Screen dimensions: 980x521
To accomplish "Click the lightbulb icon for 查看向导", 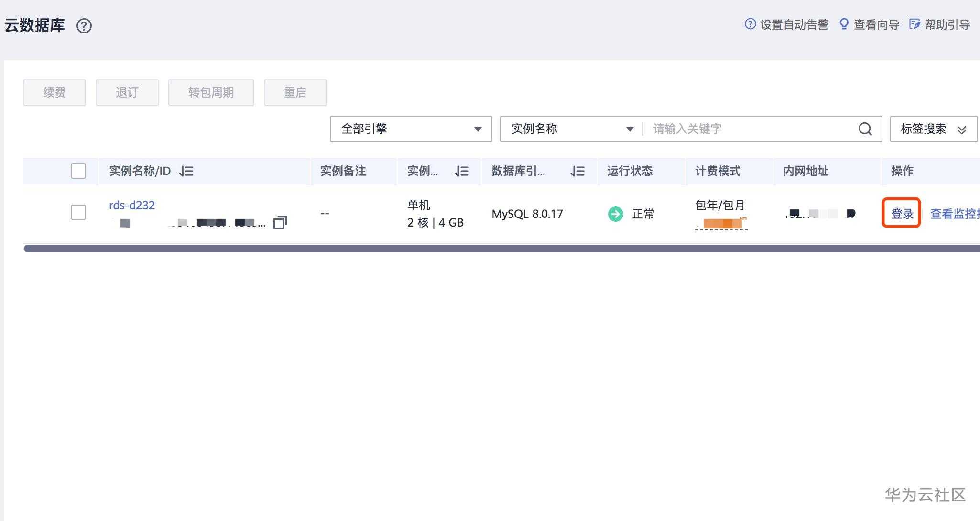I will pos(844,23).
